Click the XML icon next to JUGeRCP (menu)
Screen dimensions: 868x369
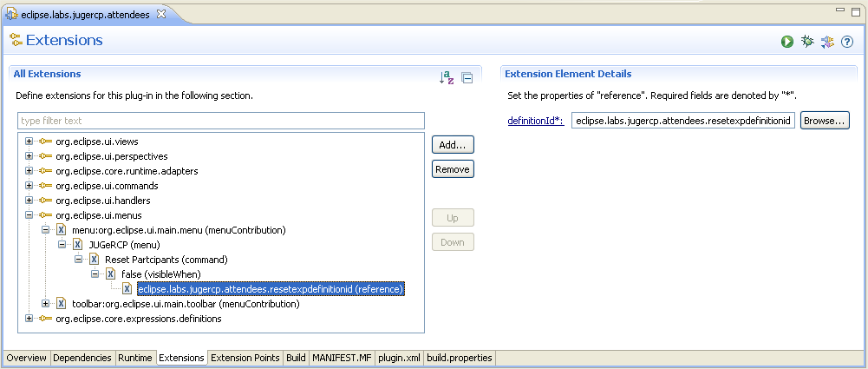[x=77, y=245]
